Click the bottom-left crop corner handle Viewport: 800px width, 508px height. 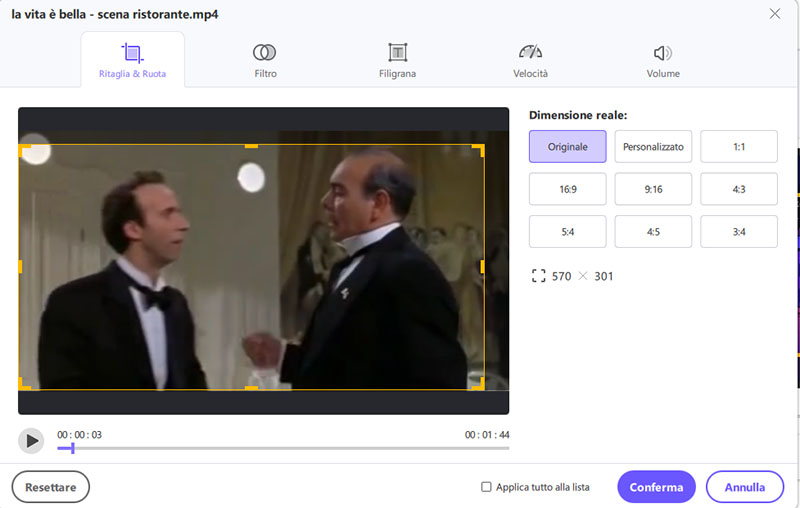point(23,385)
